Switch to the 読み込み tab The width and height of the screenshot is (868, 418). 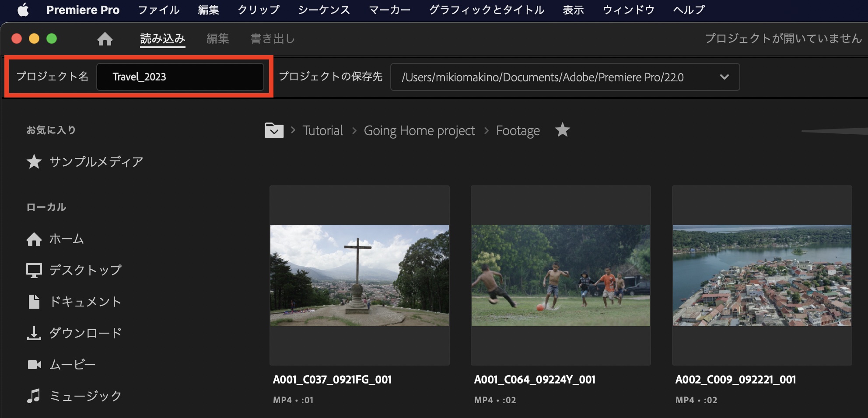163,39
